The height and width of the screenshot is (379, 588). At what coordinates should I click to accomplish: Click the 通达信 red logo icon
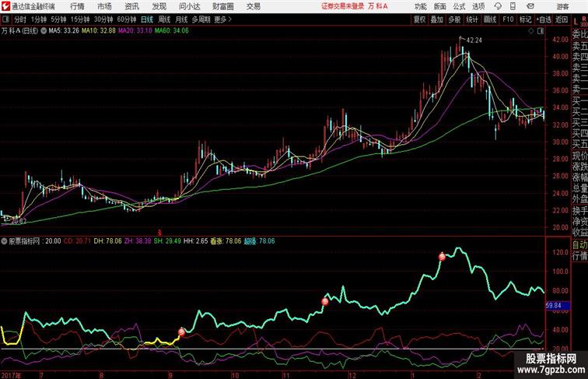point(5,6)
